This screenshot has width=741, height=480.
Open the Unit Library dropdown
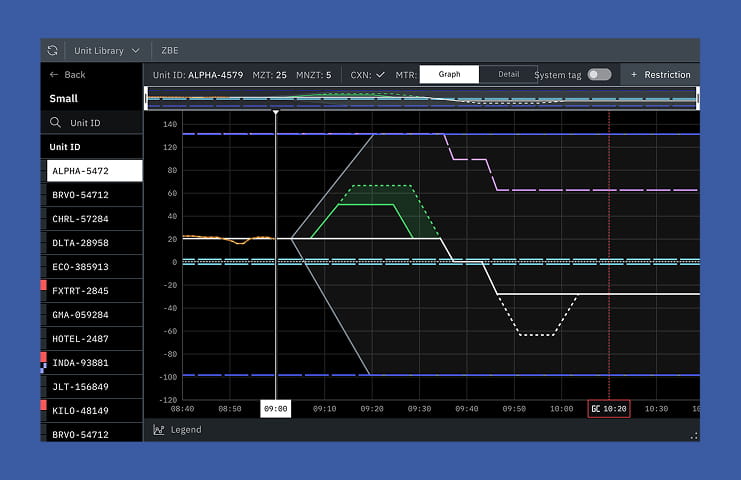(106, 50)
